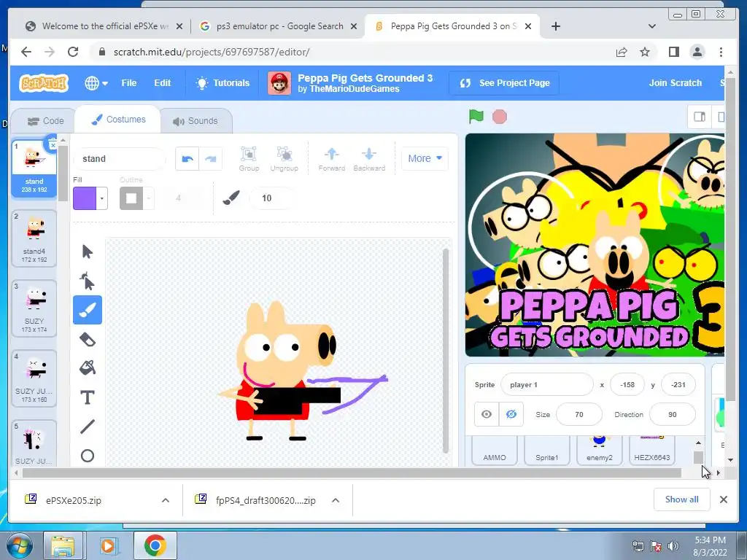Open the Fill color dropdown
Image resolution: width=747 pixels, height=560 pixels.
(x=102, y=198)
